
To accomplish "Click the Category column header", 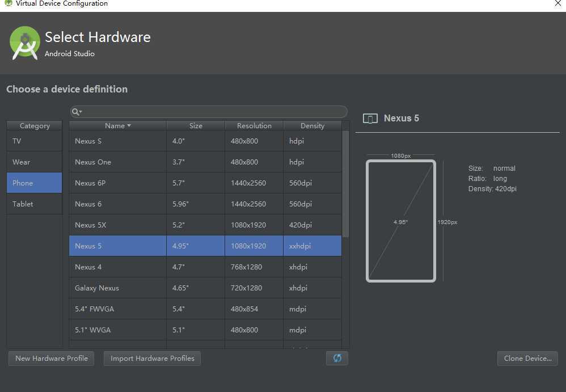I will click(34, 125).
